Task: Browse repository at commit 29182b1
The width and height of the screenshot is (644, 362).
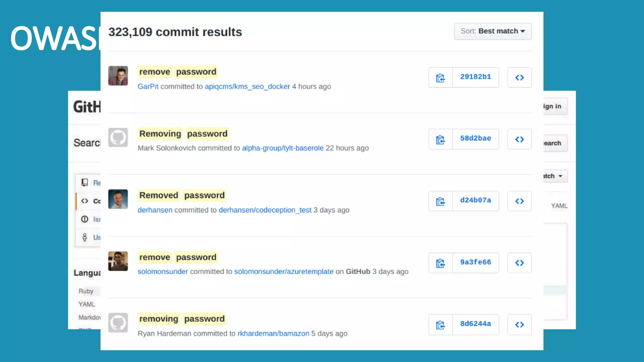Action: tap(519, 77)
